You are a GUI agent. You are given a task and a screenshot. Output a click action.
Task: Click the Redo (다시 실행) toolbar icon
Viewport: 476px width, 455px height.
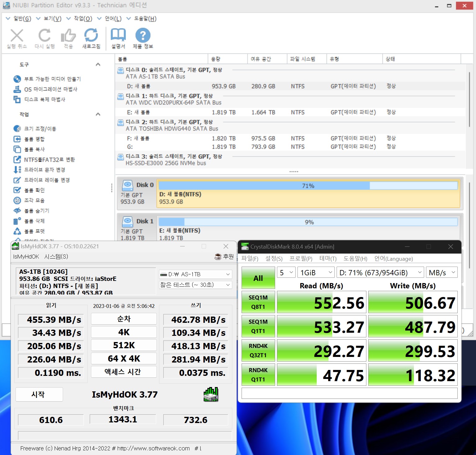point(44,35)
